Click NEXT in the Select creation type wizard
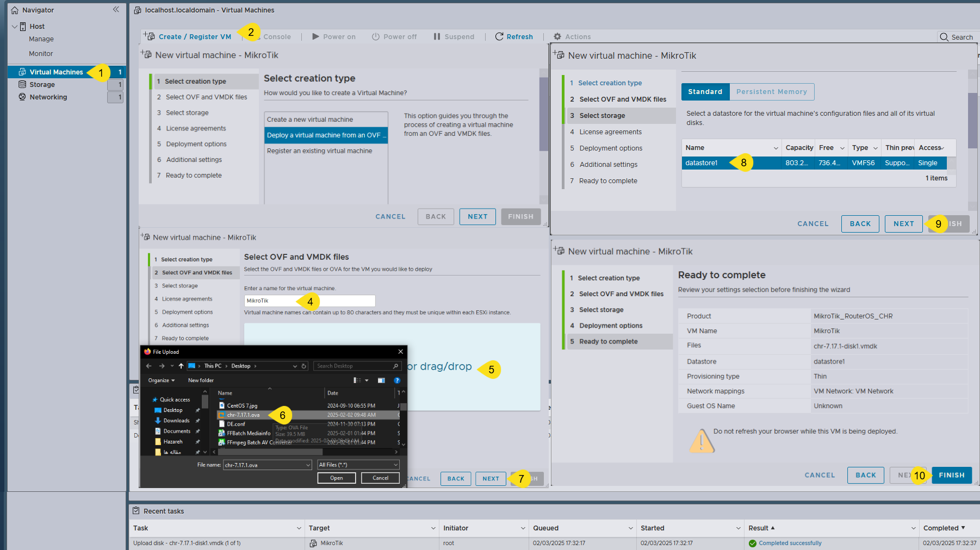 coord(477,216)
